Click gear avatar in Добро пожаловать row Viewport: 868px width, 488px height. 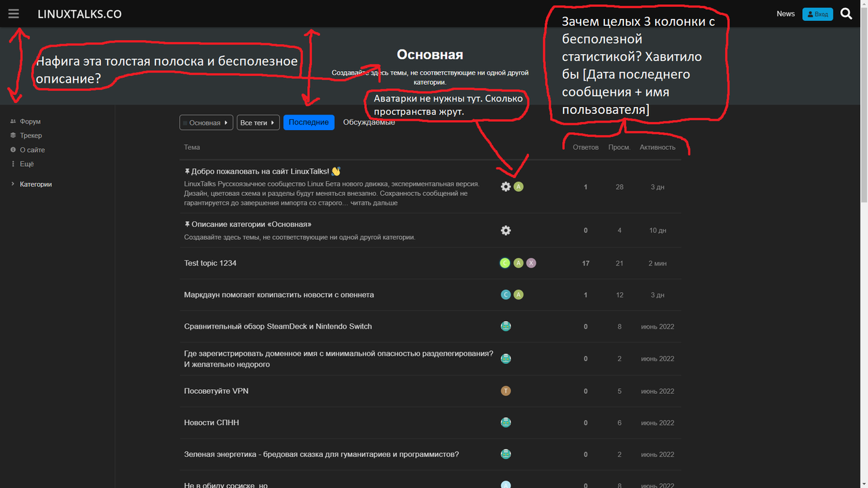pos(505,186)
